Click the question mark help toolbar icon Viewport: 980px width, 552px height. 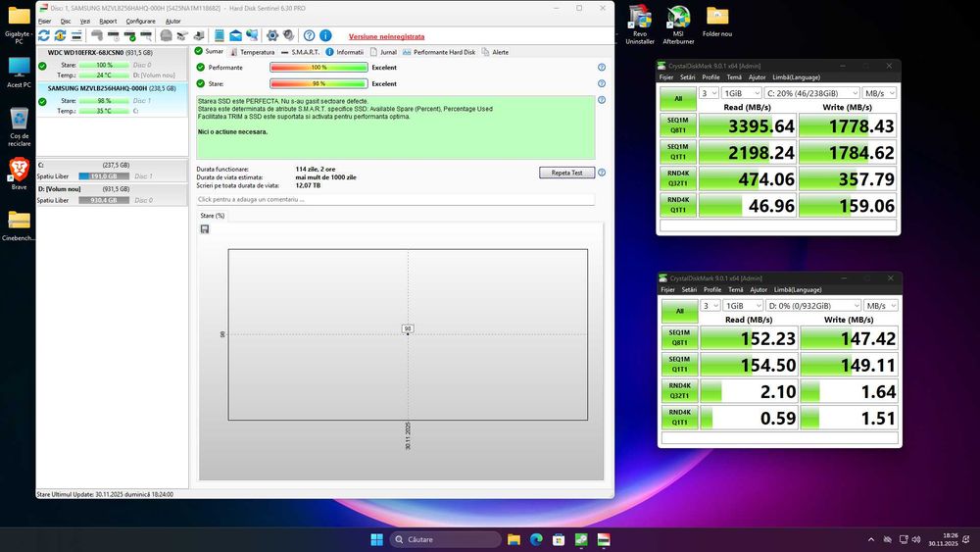(x=310, y=35)
